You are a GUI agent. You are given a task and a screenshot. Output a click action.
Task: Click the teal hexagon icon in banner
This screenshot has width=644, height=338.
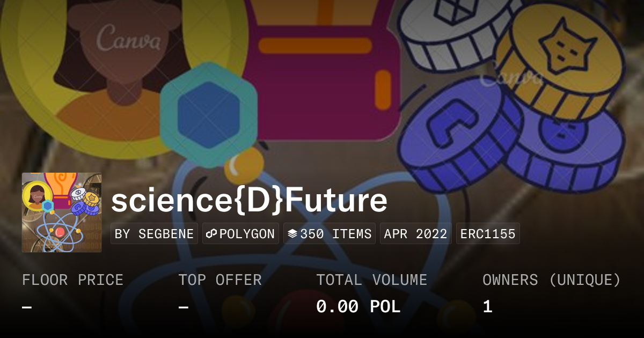coord(209,113)
